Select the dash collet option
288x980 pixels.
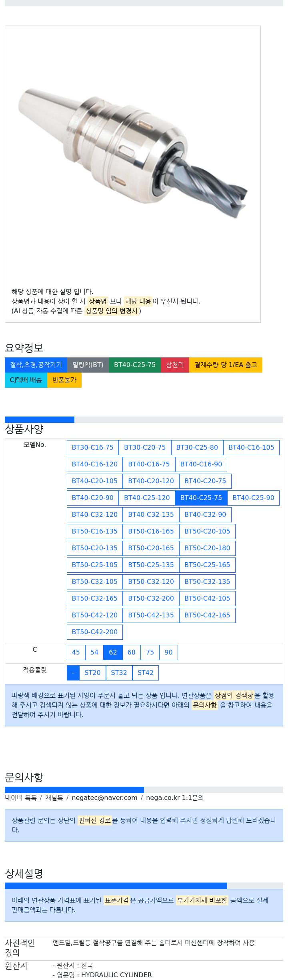73,673
